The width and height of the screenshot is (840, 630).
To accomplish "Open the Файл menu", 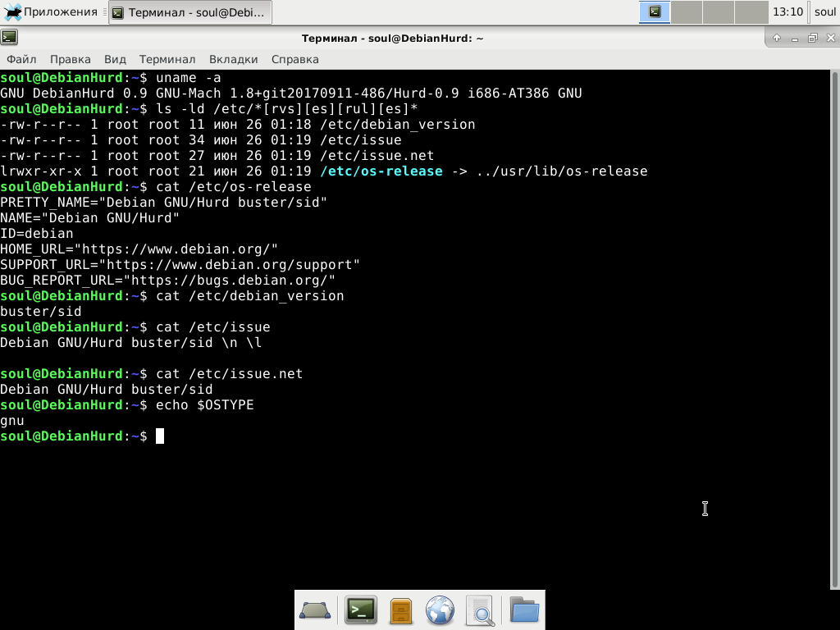I will 21,59.
